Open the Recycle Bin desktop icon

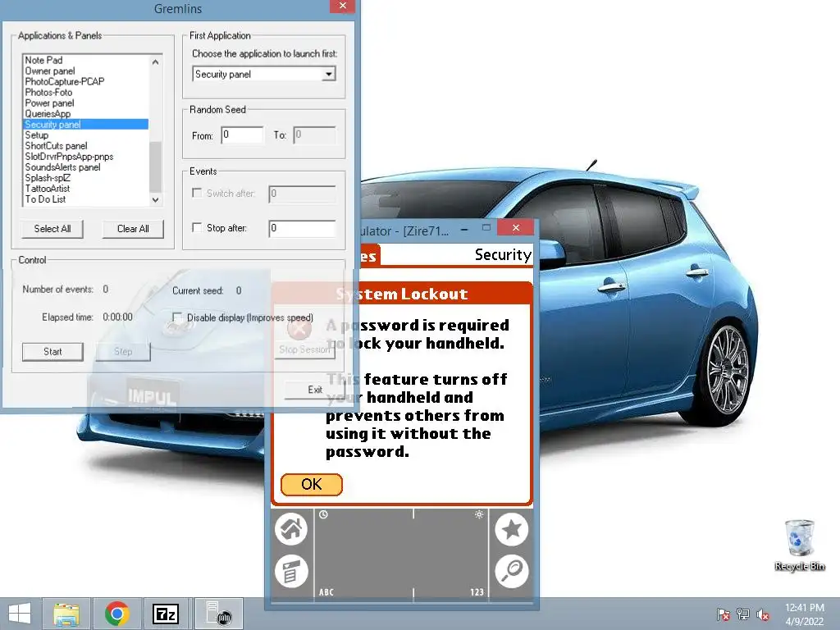pyautogui.click(x=799, y=545)
